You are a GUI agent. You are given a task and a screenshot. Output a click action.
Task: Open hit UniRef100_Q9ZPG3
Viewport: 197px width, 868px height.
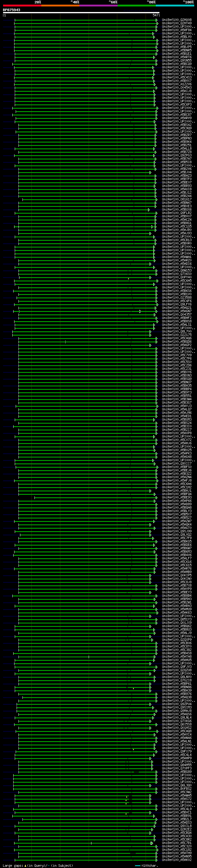177,155
